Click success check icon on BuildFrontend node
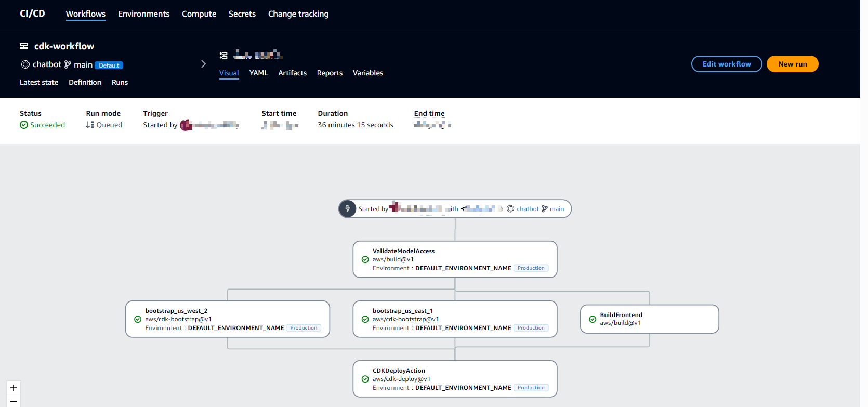 (x=593, y=319)
